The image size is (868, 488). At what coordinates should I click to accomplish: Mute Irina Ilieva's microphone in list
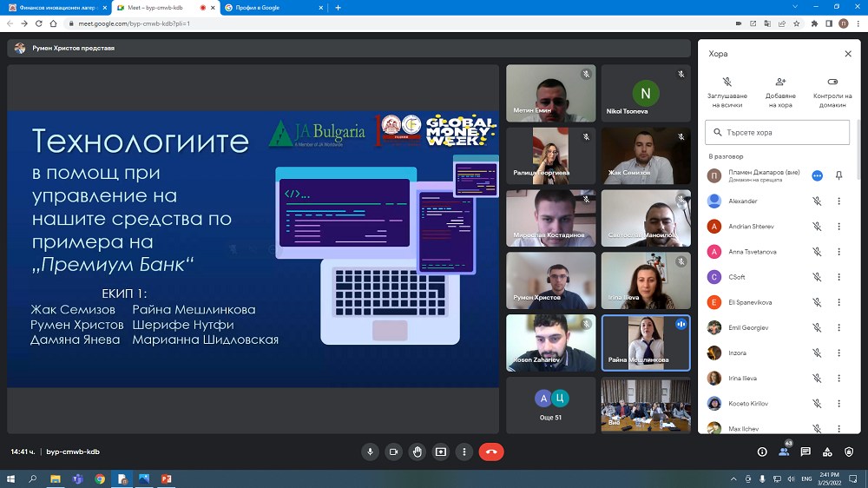[817, 379]
